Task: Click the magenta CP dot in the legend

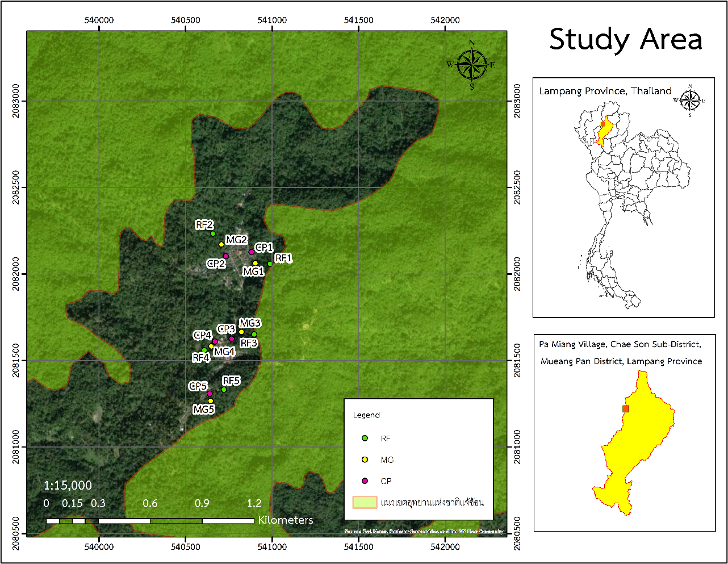Action: 365,481
